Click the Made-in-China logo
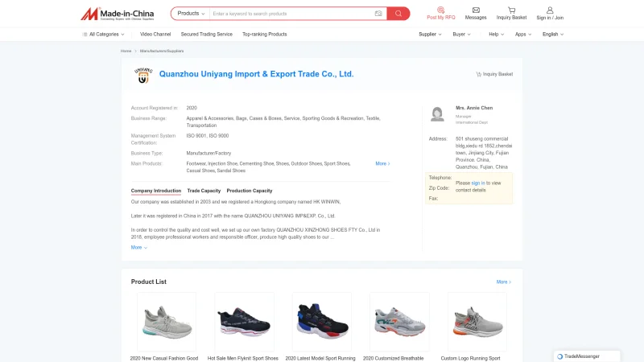 pyautogui.click(x=117, y=14)
